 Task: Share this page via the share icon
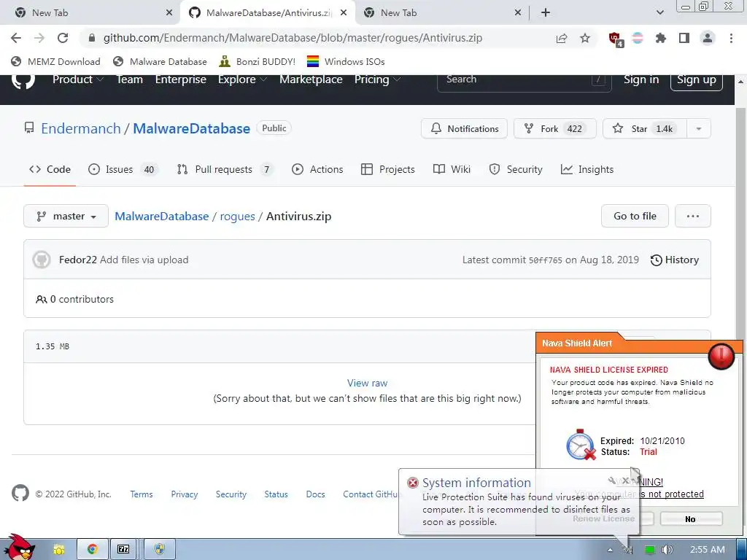(x=562, y=38)
